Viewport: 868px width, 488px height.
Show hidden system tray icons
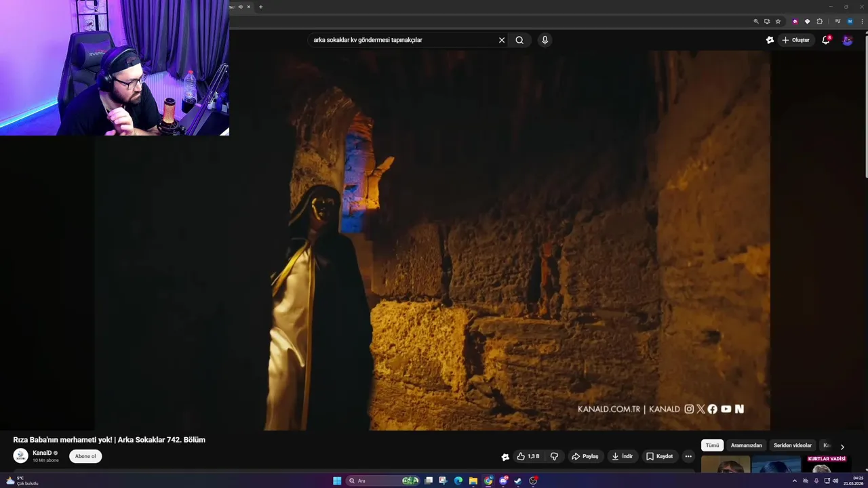[x=795, y=481]
